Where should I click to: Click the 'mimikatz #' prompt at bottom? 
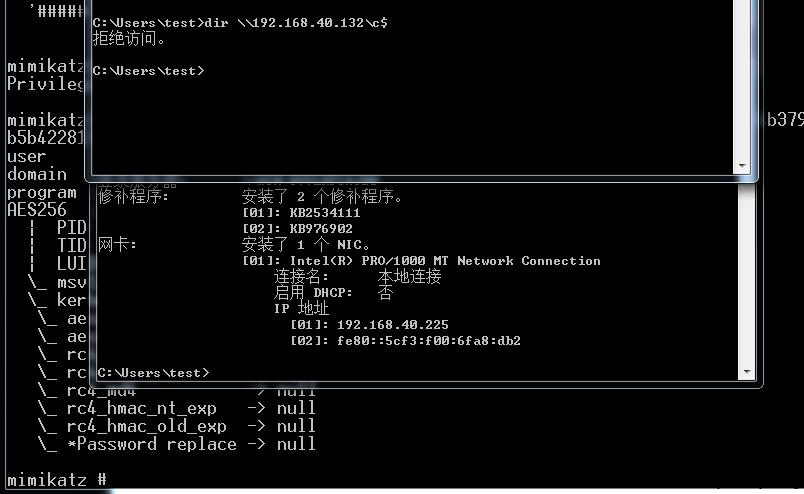tap(56, 480)
